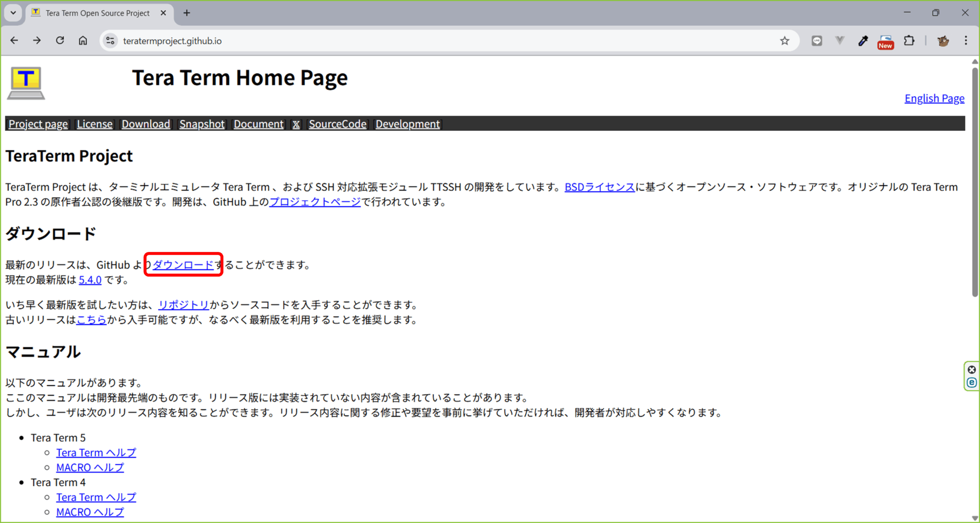Reload the page using the refresh icon
This screenshot has height=523, width=980.
coord(60,41)
